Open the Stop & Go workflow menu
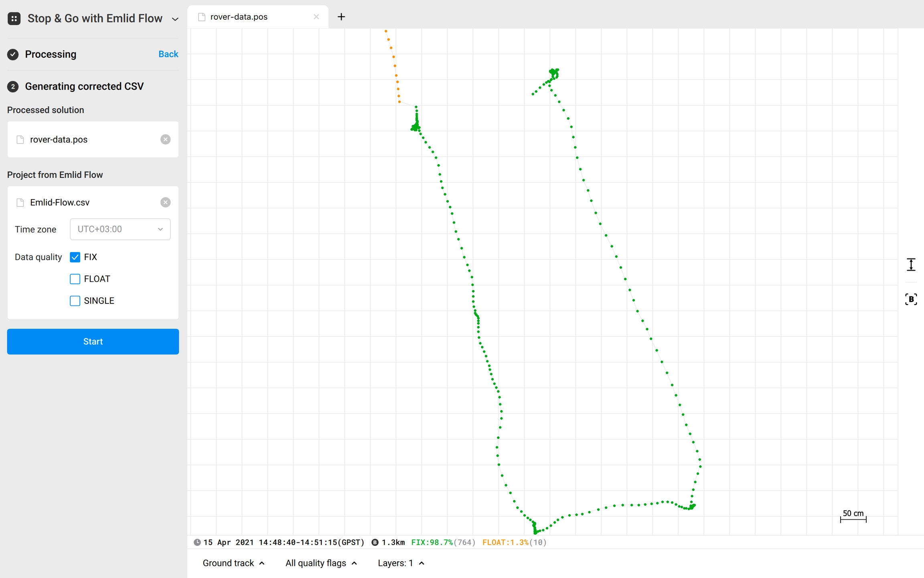The image size is (924, 578). click(175, 19)
